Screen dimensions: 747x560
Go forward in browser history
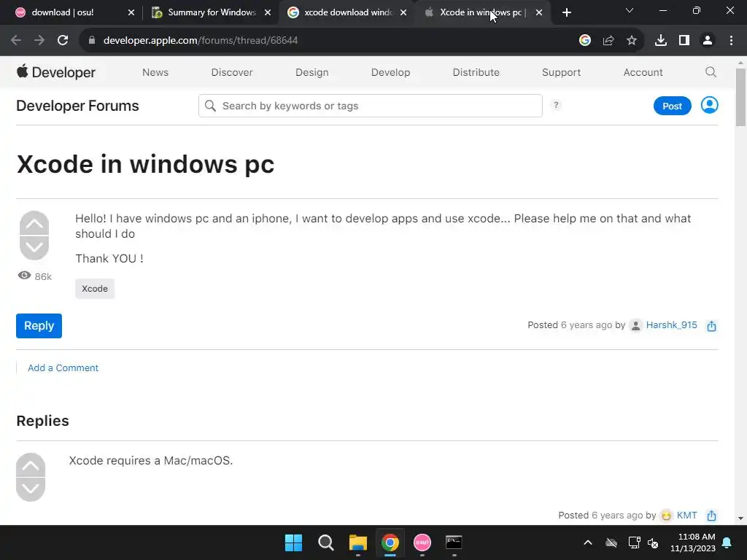click(x=39, y=41)
